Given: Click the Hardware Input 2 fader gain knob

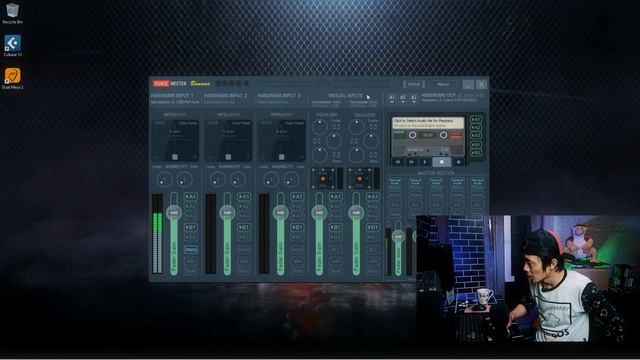Looking at the screenshot, I should point(227,213).
